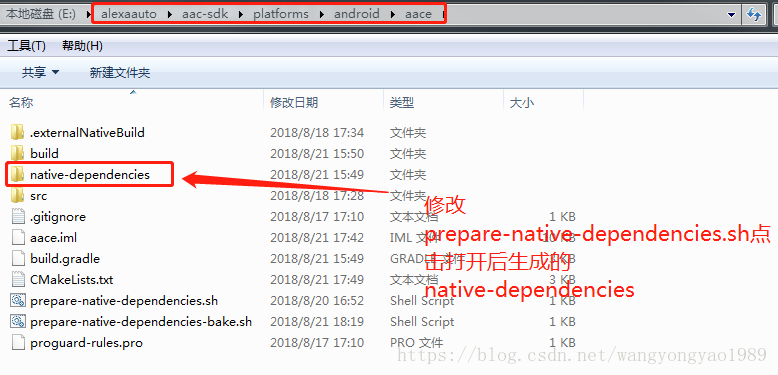Sort by 名称 column header

click(x=21, y=103)
